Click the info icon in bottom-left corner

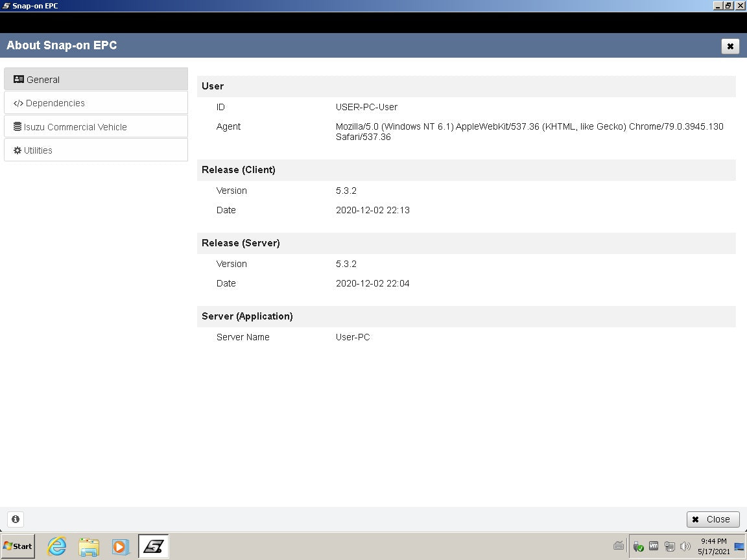point(16,519)
